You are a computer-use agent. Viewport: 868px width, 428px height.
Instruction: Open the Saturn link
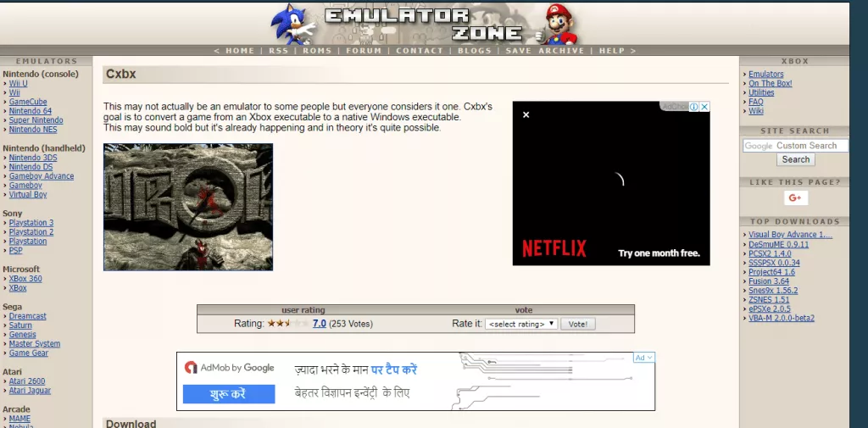coord(20,325)
